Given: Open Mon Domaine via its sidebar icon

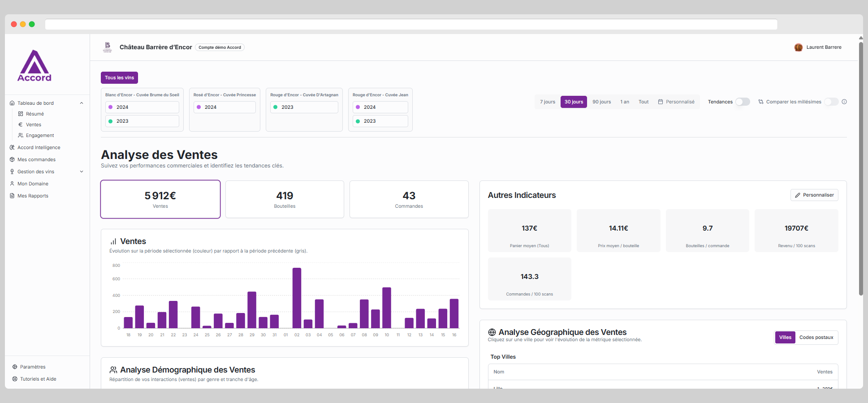Looking at the screenshot, I should tap(12, 184).
